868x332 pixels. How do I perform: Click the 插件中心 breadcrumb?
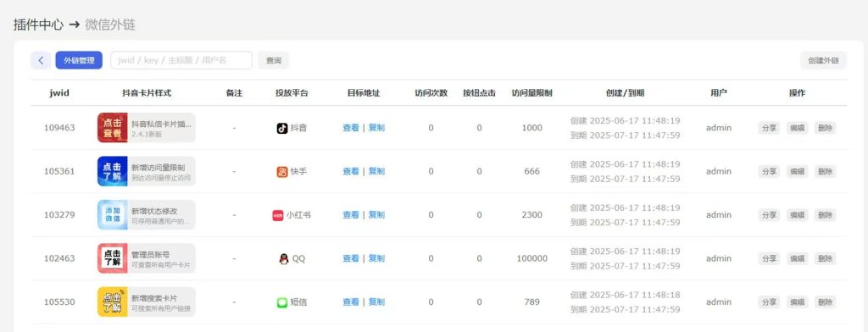(x=38, y=25)
